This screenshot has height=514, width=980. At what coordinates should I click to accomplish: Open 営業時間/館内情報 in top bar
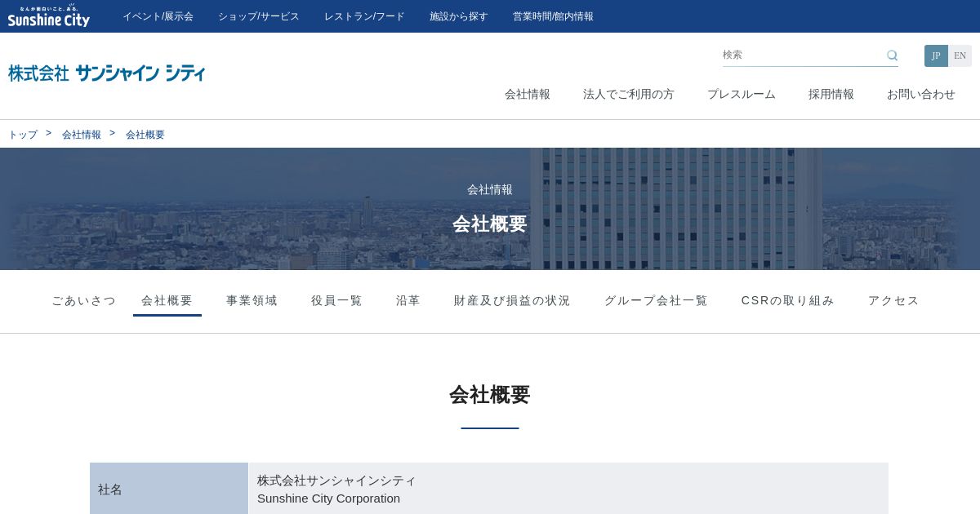(553, 16)
